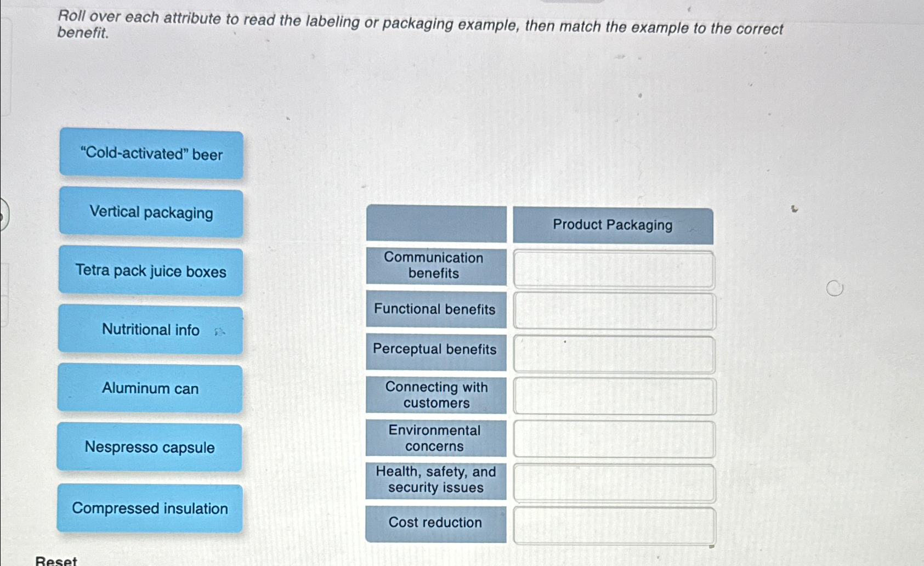The width and height of the screenshot is (924, 566).
Task: Click the Product Packaging header
Action: coord(613,225)
